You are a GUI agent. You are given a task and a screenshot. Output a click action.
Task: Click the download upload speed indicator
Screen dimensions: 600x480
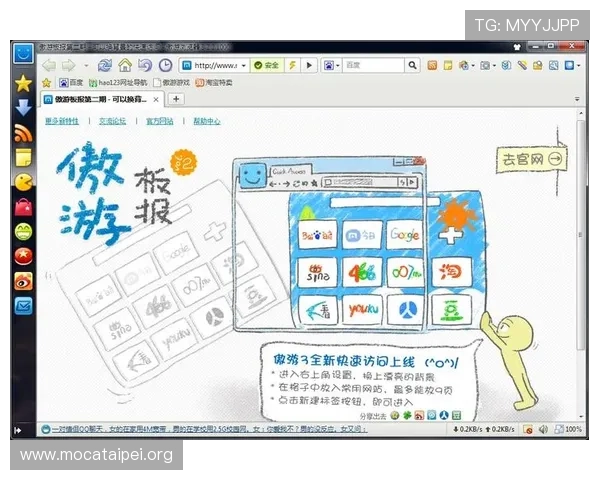[x=484, y=429]
